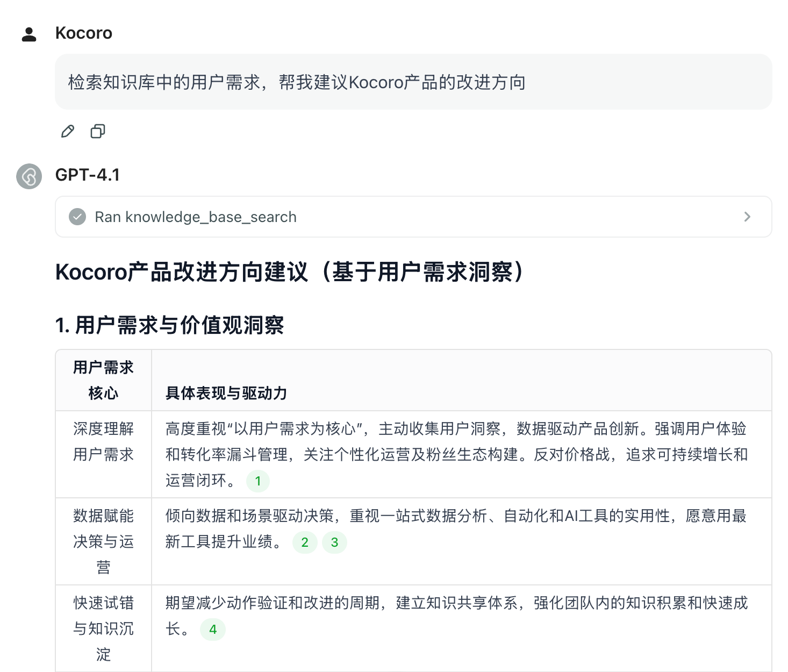The image size is (788, 672).
Task: Click the 具体表现与驱动力 column header
Action: click(x=226, y=393)
